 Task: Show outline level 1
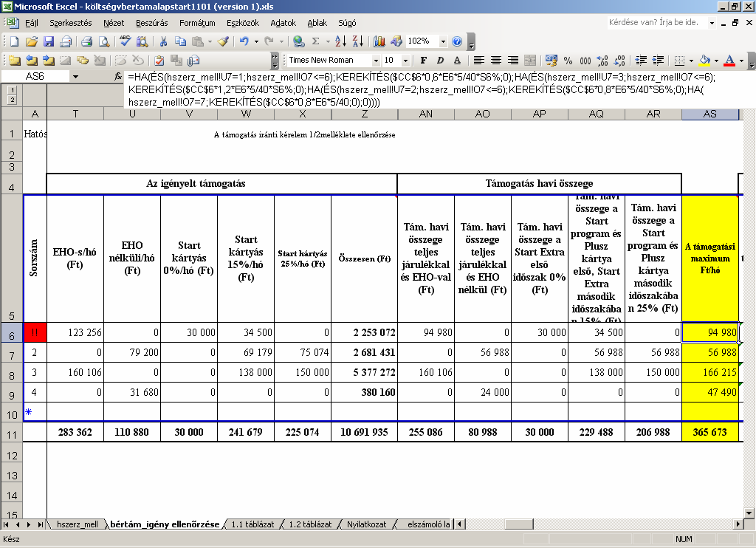click(12, 89)
